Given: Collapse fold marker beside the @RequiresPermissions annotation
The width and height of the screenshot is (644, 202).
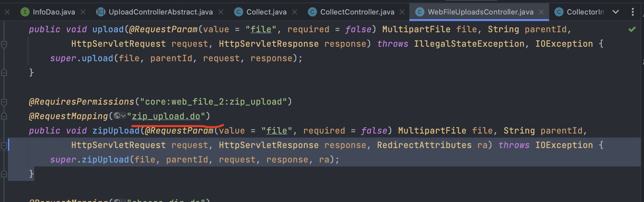Looking at the screenshot, I should point(4,102).
